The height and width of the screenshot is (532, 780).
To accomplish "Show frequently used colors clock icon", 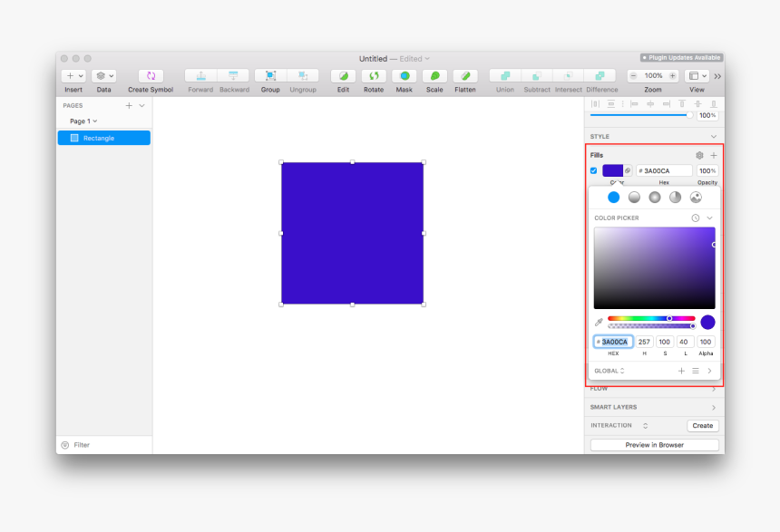I will (696, 218).
